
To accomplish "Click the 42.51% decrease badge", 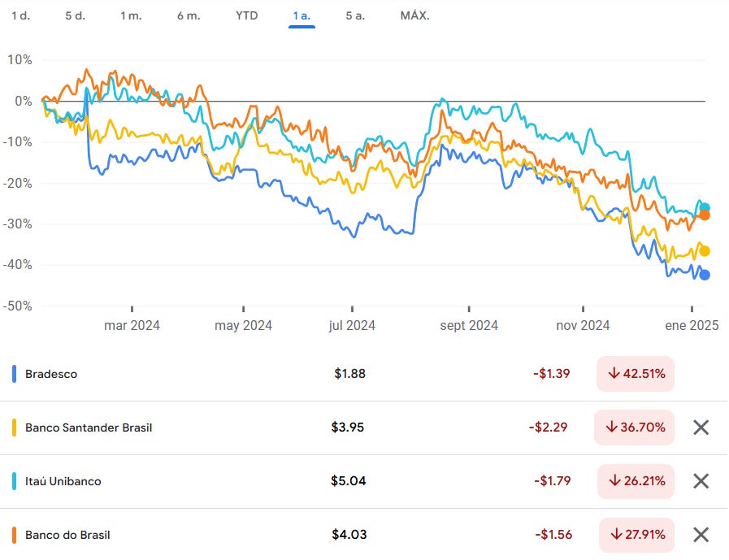I will click(x=636, y=374).
